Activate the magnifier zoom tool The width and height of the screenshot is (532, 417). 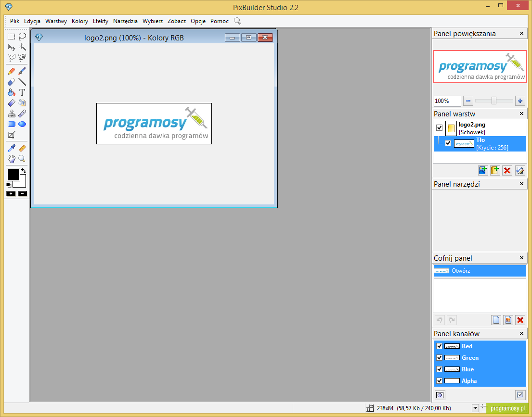pos(23,159)
